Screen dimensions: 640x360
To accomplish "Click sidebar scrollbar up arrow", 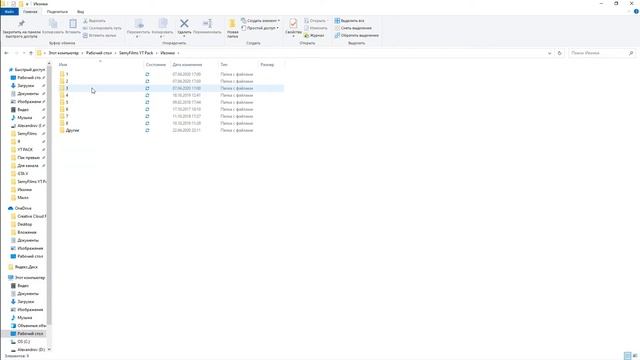I will 49,64.
